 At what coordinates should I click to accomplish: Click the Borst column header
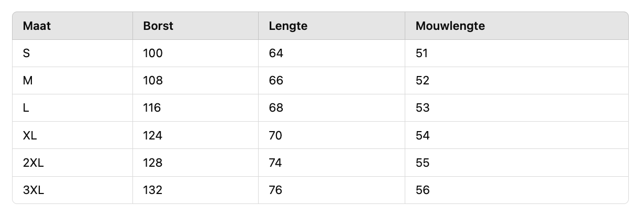click(158, 26)
